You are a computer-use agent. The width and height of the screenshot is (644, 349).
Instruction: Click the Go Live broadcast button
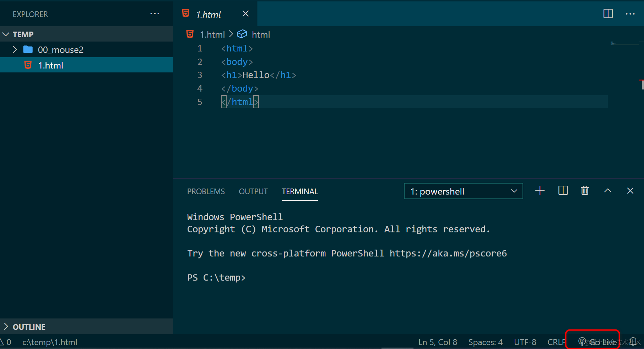click(598, 342)
